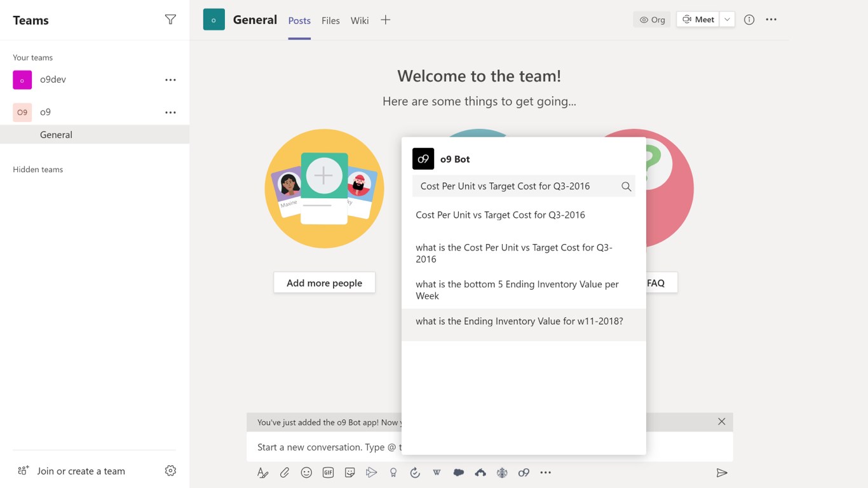Image resolution: width=868 pixels, height=488 pixels.
Task: Switch to the Wiki tab
Action: [360, 20]
